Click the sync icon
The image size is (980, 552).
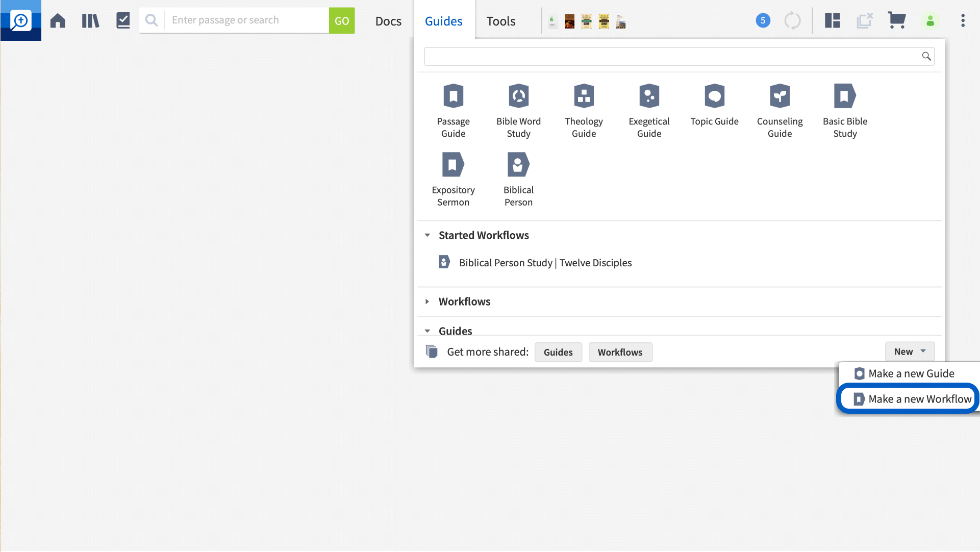click(793, 20)
